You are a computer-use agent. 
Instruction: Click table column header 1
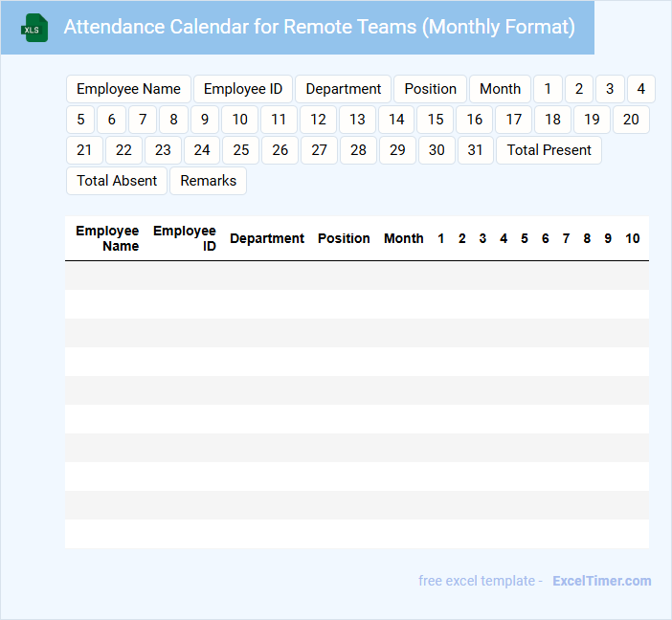point(441,238)
